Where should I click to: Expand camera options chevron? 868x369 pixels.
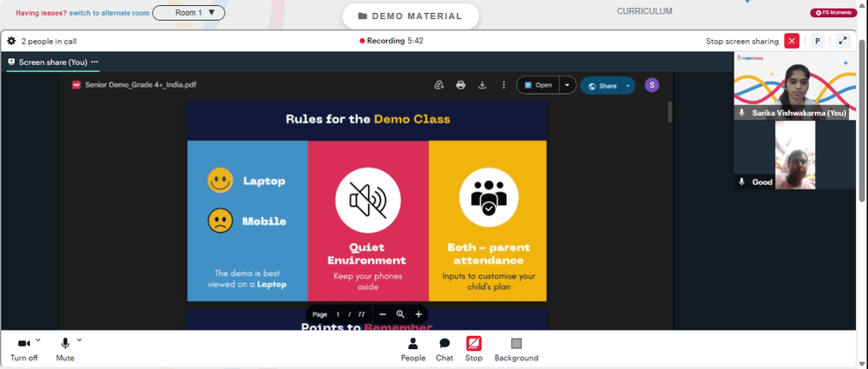point(38,339)
